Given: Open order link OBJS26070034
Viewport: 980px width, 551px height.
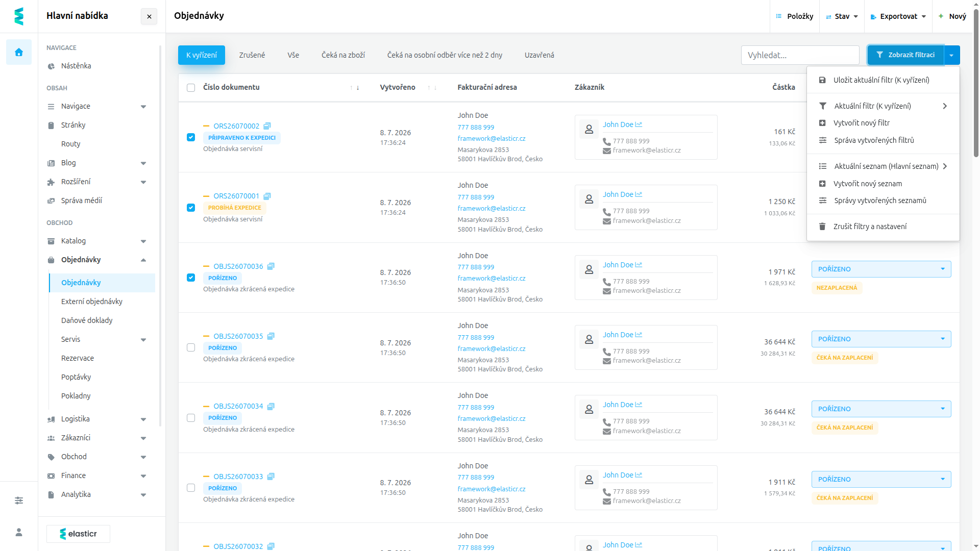Looking at the screenshot, I should point(238,406).
